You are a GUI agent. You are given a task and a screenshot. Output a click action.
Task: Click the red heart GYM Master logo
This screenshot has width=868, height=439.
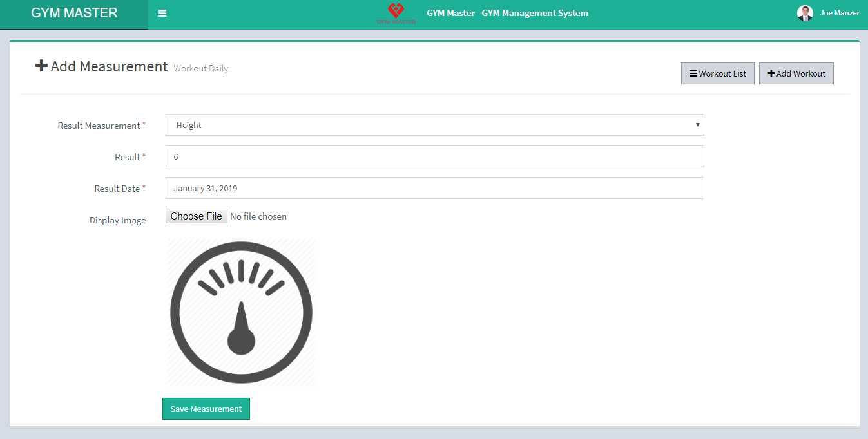[396, 12]
